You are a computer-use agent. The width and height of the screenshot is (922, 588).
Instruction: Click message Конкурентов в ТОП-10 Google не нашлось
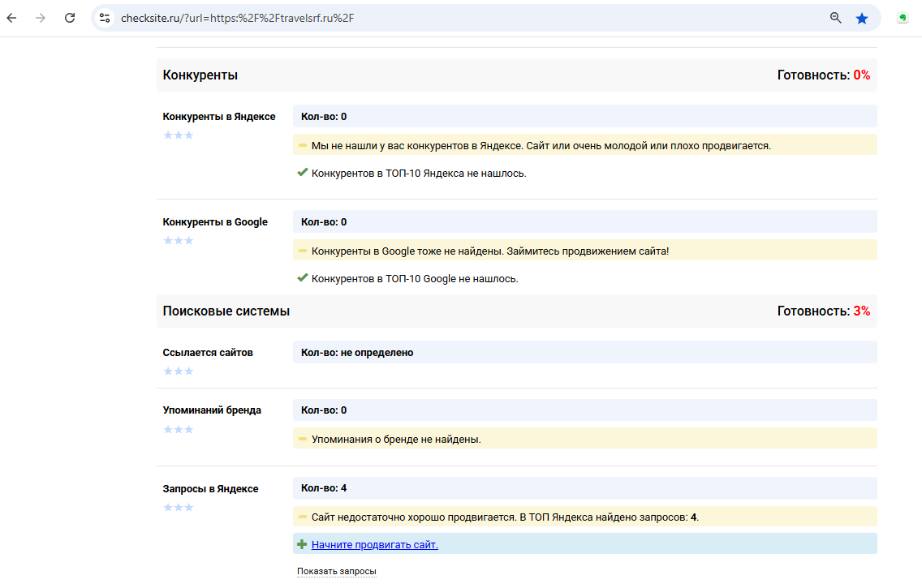(x=415, y=278)
